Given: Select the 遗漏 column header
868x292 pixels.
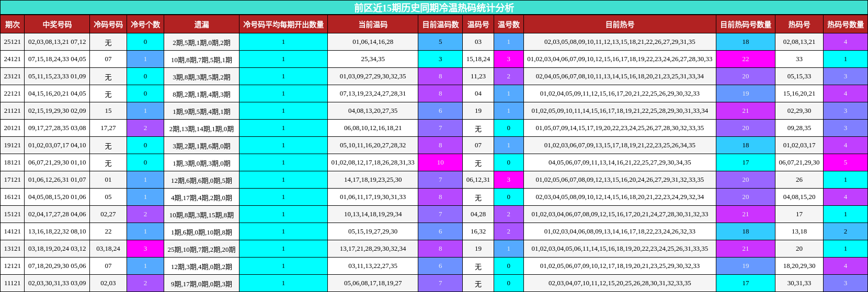Looking at the screenshot, I should click(x=201, y=25).
